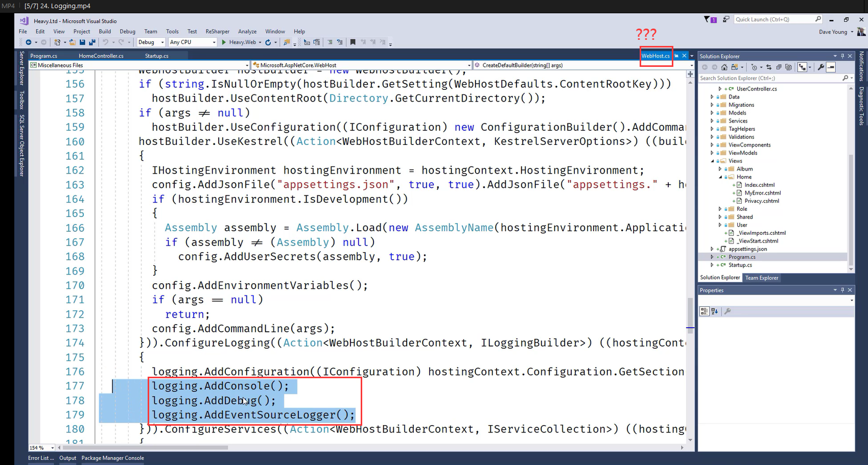This screenshot has height=465, width=868.
Task: Click the Property Pages wrench in Properties panel
Action: [728, 311]
